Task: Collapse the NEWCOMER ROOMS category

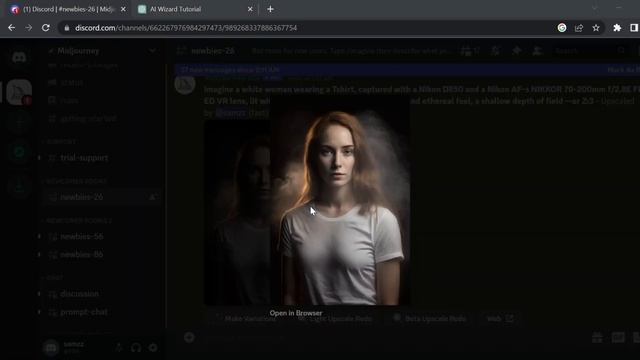Action: (x=75, y=181)
